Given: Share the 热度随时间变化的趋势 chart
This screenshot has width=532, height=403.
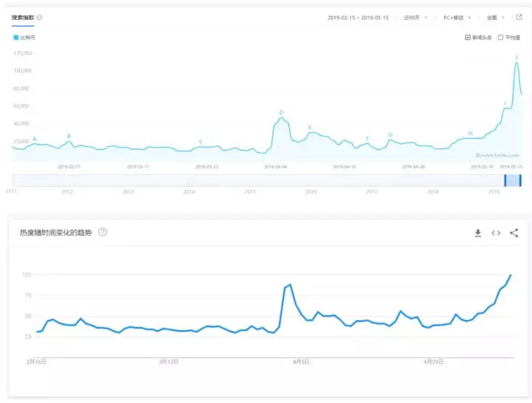Looking at the screenshot, I should point(514,232).
